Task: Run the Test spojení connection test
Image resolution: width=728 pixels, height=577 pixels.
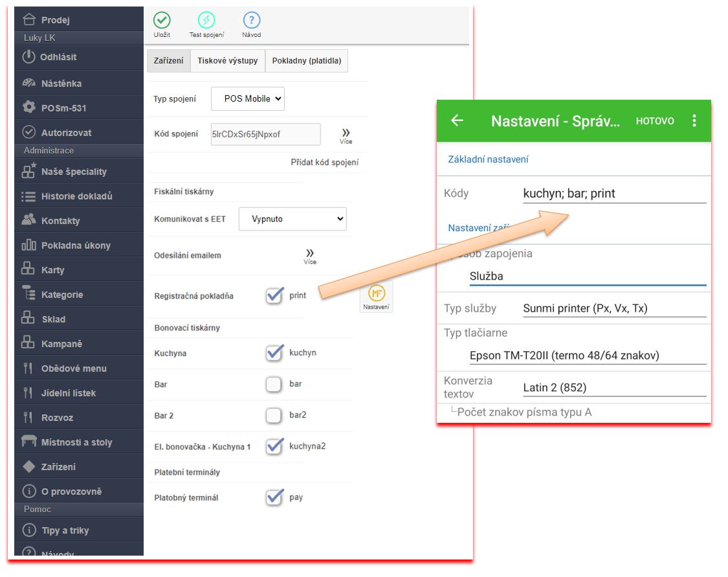Action: pyautogui.click(x=206, y=21)
